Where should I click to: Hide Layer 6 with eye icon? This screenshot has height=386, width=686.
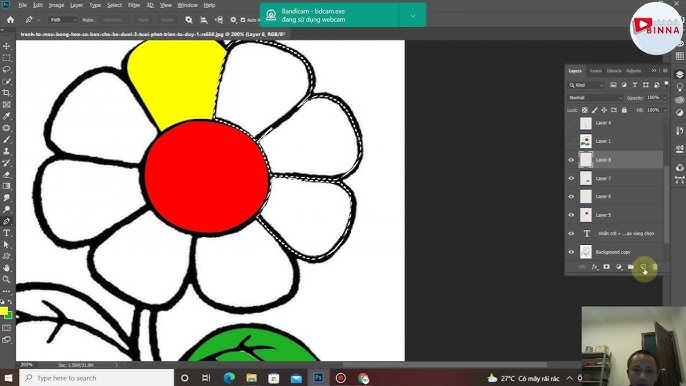[x=571, y=197]
